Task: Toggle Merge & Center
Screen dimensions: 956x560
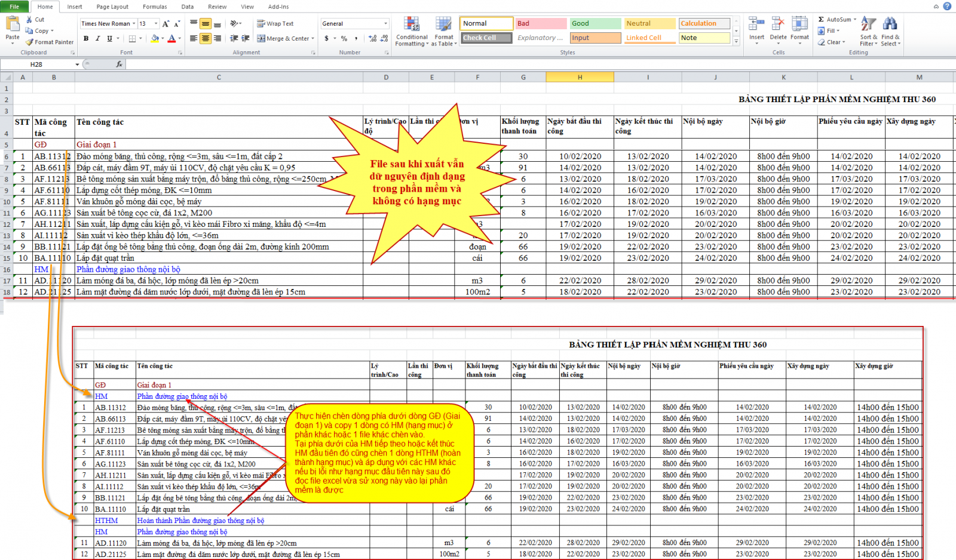Action: pyautogui.click(x=283, y=38)
